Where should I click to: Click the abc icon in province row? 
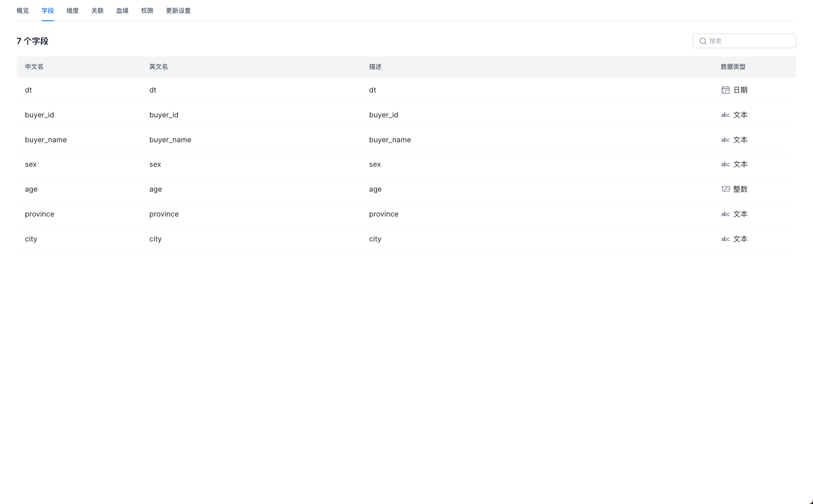(725, 214)
